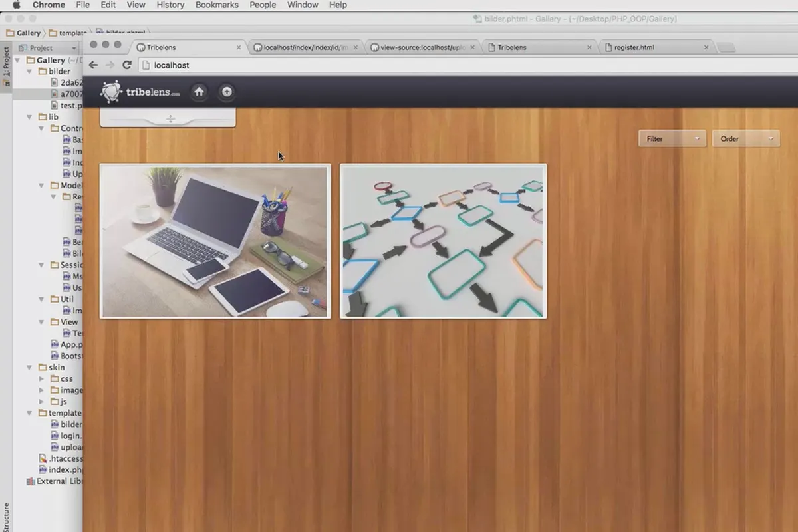Close the register.html tab
798x532 pixels.
point(706,47)
